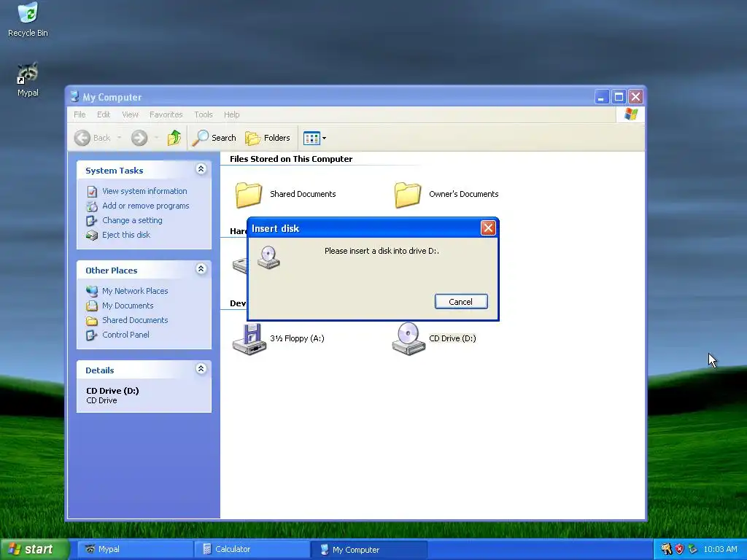The height and width of the screenshot is (560, 747).
Task: Minimize the My Computer window
Action: 602,97
